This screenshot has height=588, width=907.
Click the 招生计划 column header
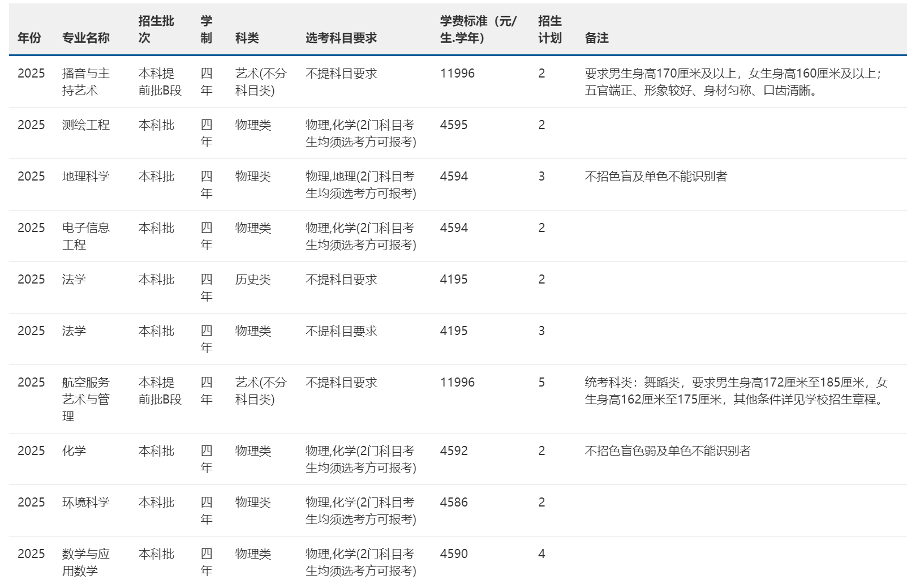[549, 29]
